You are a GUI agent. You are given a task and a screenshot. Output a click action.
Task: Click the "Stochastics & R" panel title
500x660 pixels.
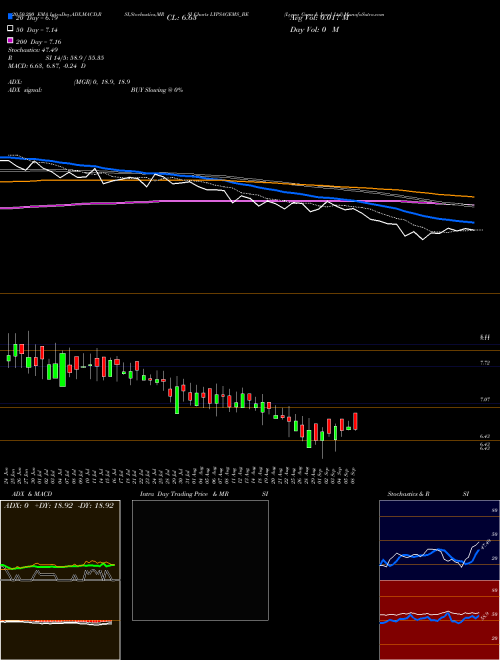pos(409,494)
